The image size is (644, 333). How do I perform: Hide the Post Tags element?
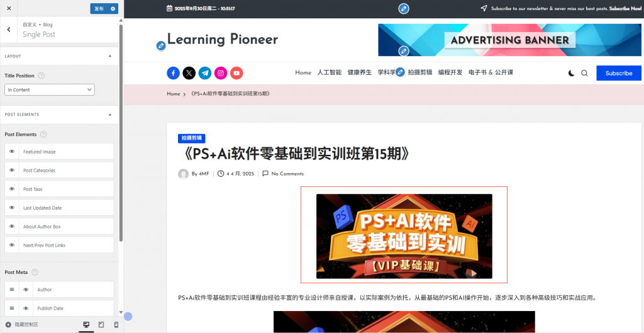point(12,189)
